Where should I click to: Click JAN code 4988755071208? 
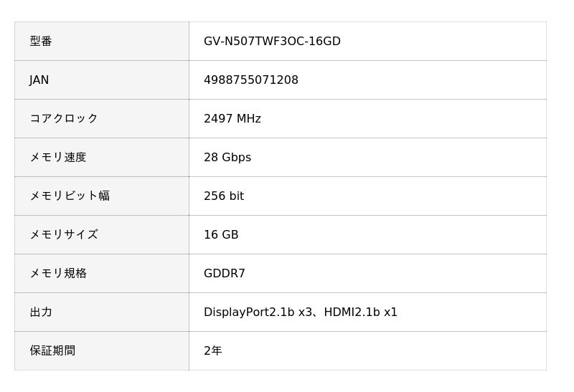pyautogui.click(x=250, y=80)
